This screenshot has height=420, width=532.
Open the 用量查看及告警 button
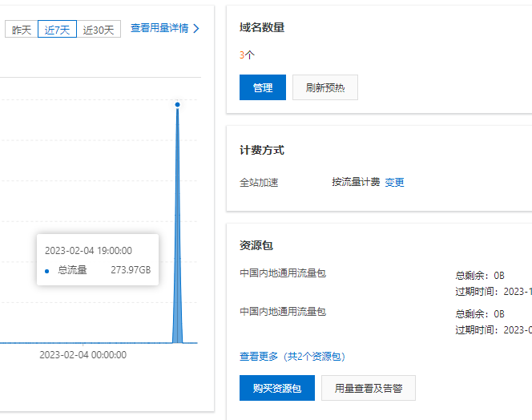pos(368,388)
